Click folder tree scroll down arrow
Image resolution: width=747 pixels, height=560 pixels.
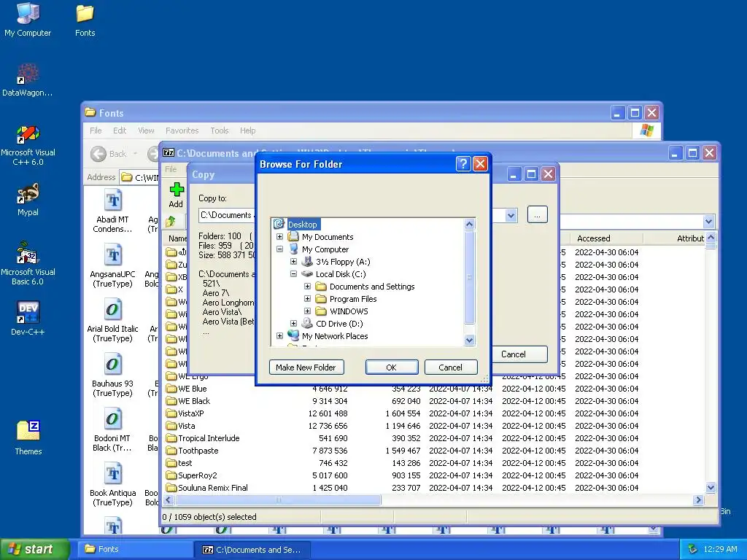[x=469, y=340]
